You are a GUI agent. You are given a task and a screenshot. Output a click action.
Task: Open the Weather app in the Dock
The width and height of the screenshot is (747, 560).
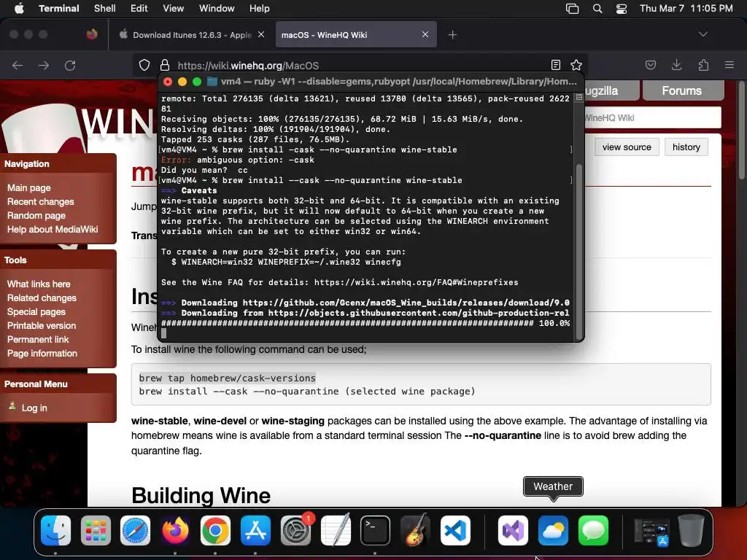[x=553, y=531]
